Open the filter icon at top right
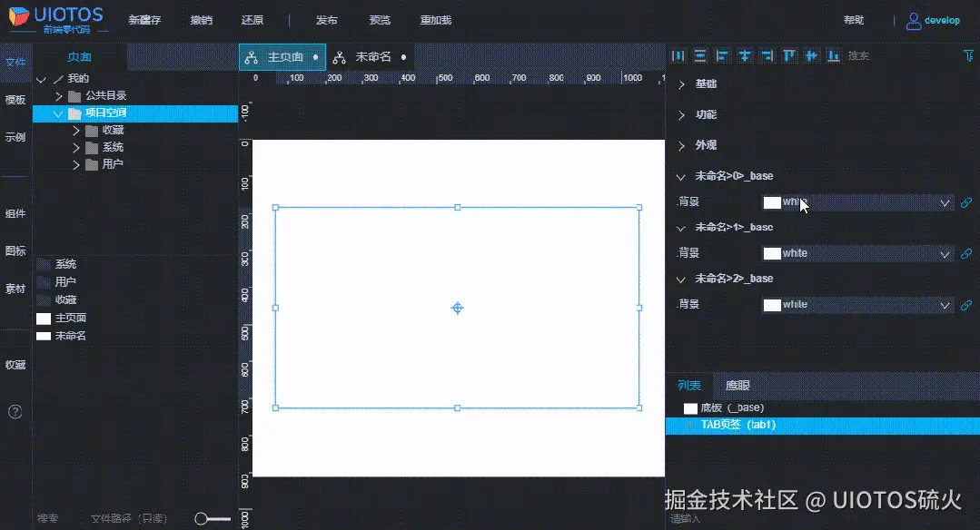The height and width of the screenshot is (530, 980). [970, 56]
